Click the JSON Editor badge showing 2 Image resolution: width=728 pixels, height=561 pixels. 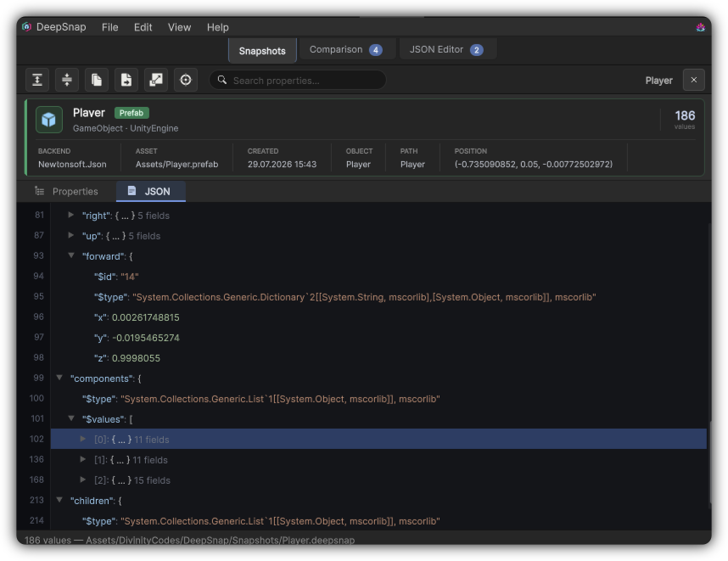(476, 50)
